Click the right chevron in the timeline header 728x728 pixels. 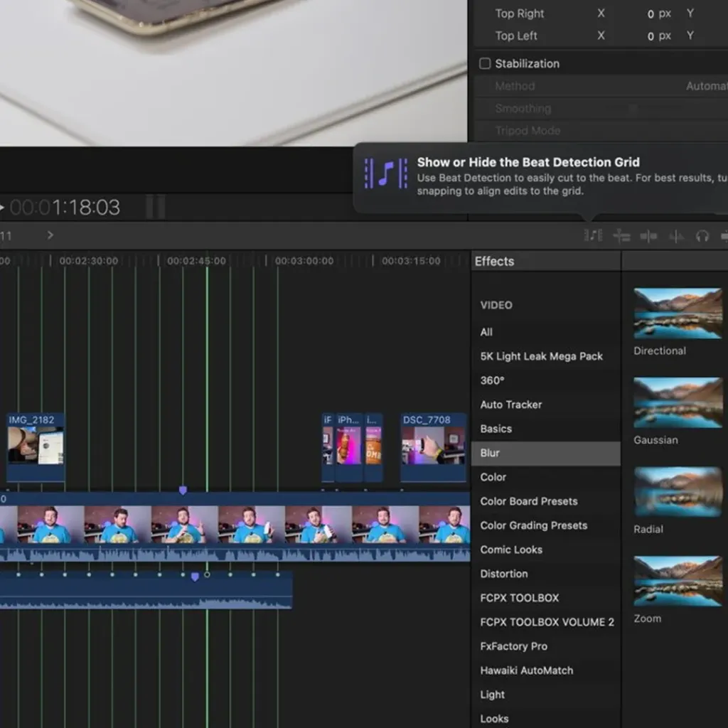50,235
